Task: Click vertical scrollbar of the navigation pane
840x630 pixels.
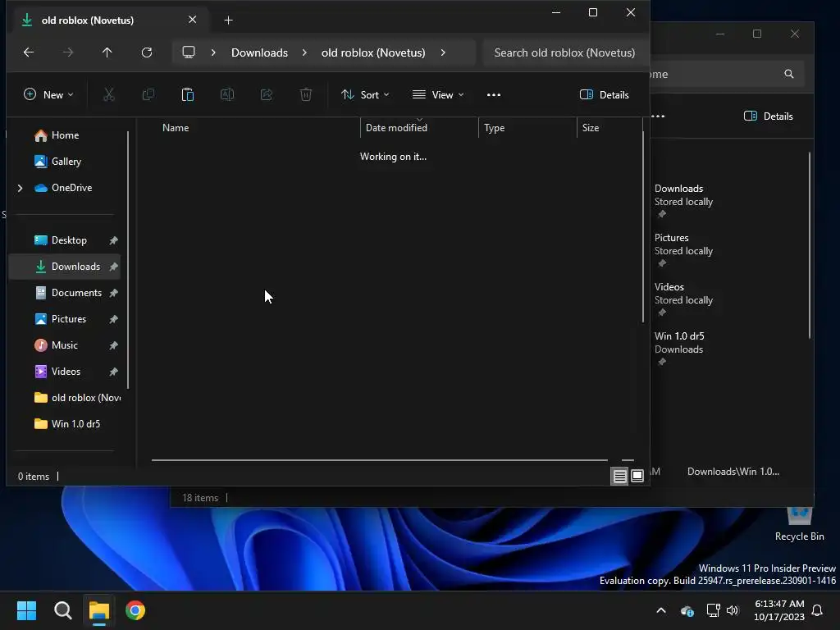Action: point(128,260)
